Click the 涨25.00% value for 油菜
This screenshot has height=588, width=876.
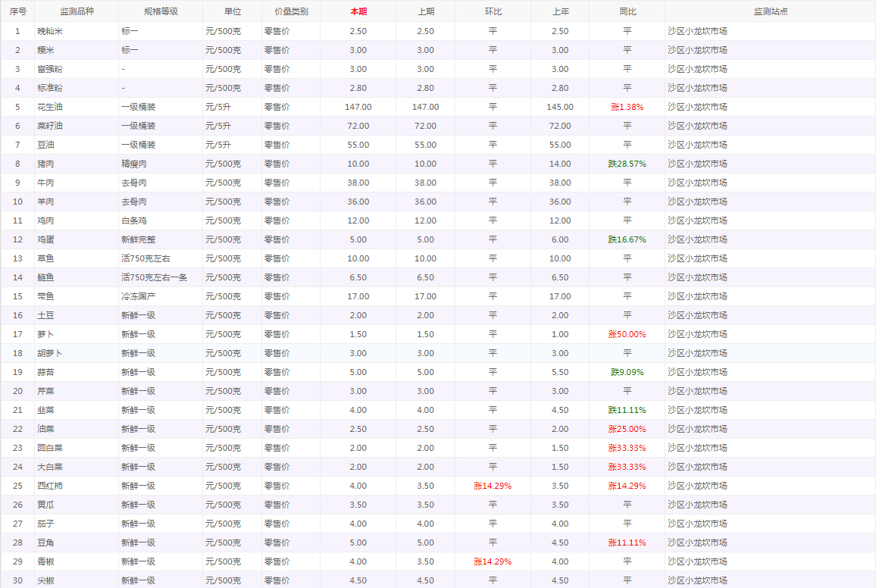627,429
